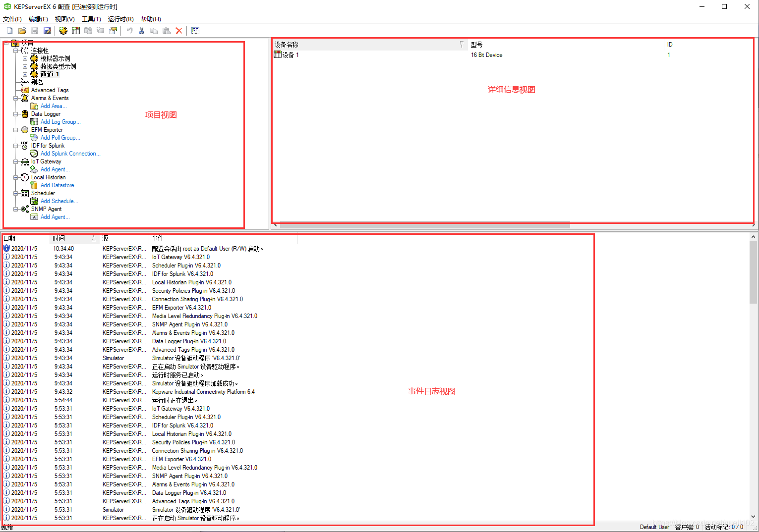Click the Add Schedule... link
Screen dimensions: 759x532
(x=59, y=201)
